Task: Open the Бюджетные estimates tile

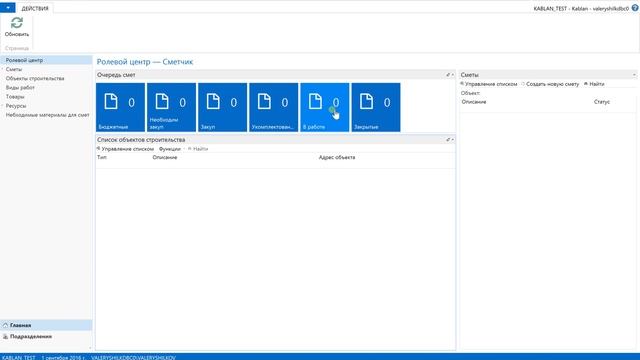Action: tap(120, 107)
